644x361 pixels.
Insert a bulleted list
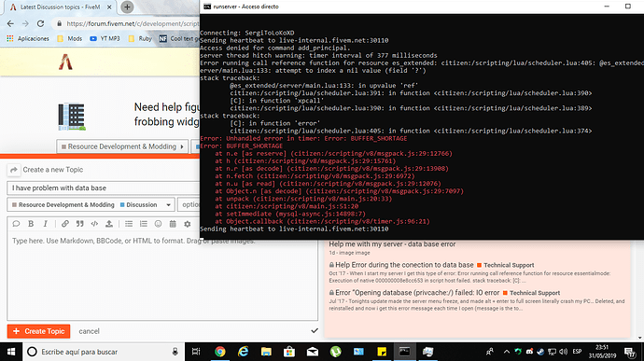point(129,224)
